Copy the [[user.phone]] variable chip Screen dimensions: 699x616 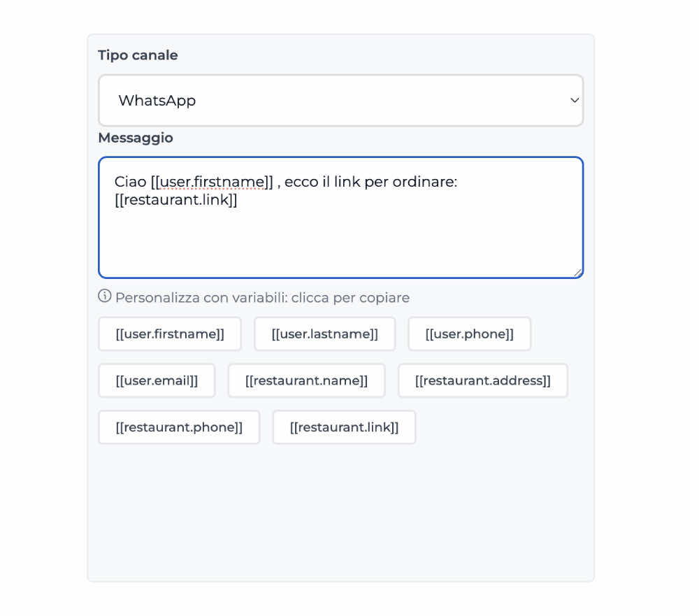[469, 334]
